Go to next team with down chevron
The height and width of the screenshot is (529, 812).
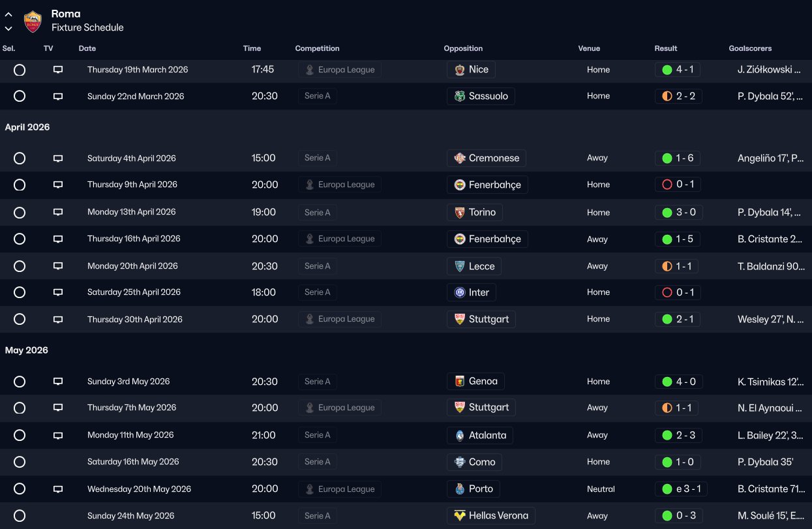[8, 29]
